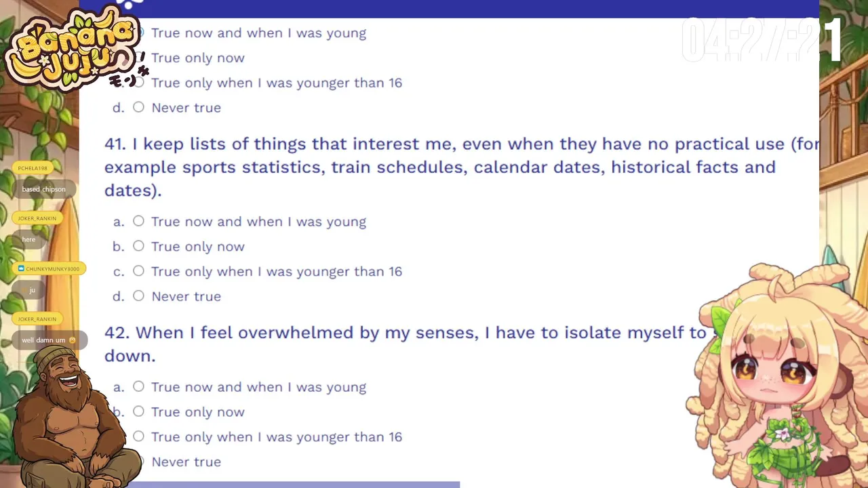Click the badge icon beside CHUNKYMUNKY3000
Screen dimensions: 868x488
(x=22, y=269)
